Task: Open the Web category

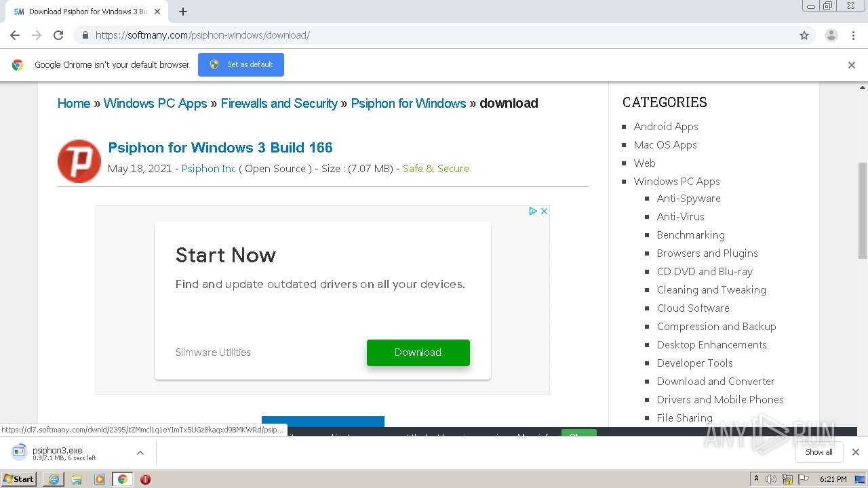Action: [644, 163]
